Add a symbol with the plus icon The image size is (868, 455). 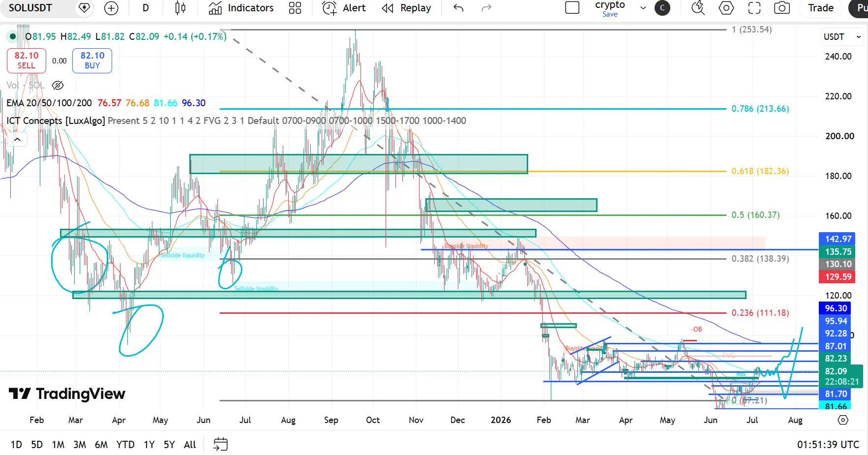112,8
